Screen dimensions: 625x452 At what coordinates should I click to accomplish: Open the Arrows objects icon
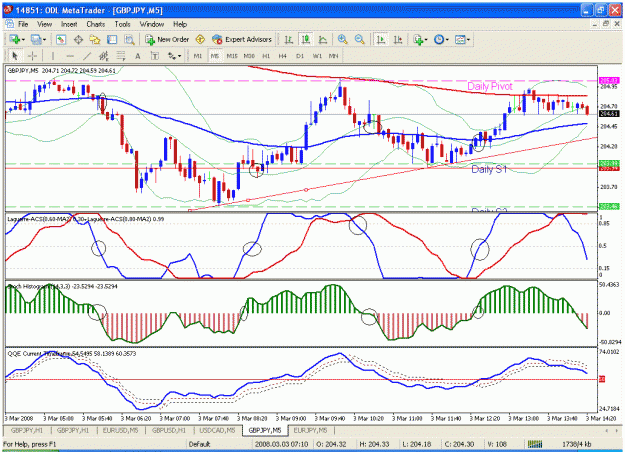click(172, 56)
